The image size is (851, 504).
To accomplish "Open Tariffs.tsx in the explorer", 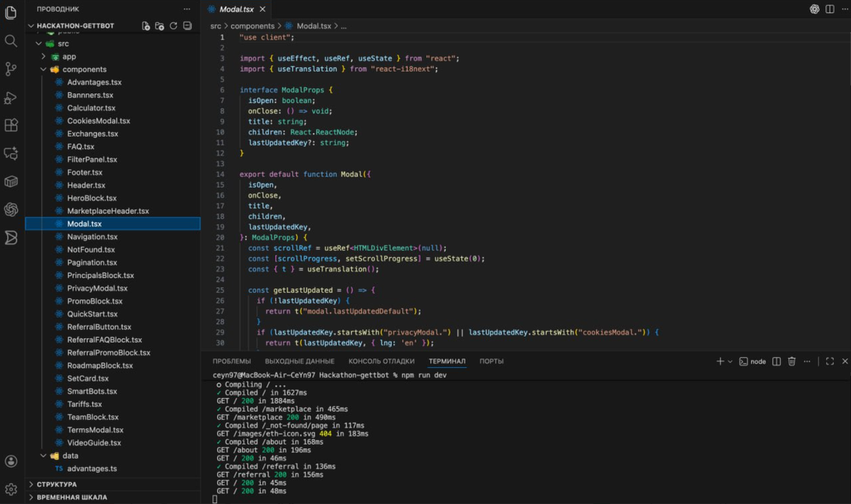I will pyautogui.click(x=84, y=404).
